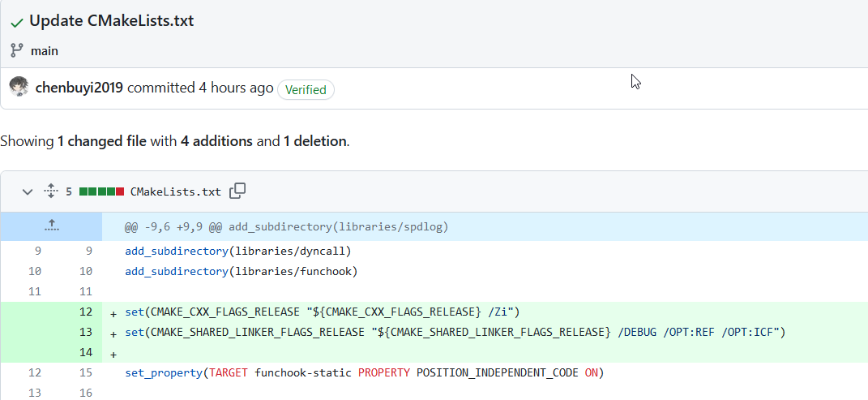The height and width of the screenshot is (400, 868).
Task: Click the libraries/funchook add_subdirectory line
Action: pyautogui.click(x=242, y=272)
